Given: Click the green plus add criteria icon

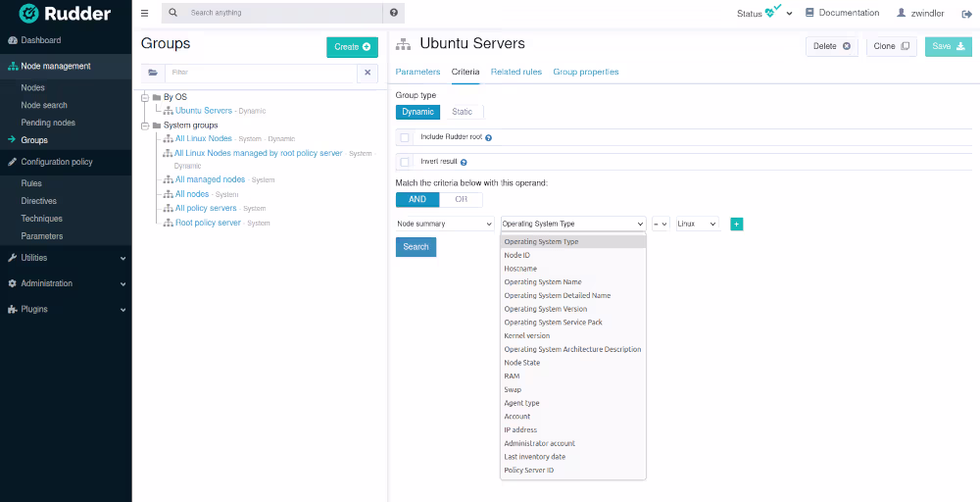Looking at the screenshot, I should click(737, 224).
